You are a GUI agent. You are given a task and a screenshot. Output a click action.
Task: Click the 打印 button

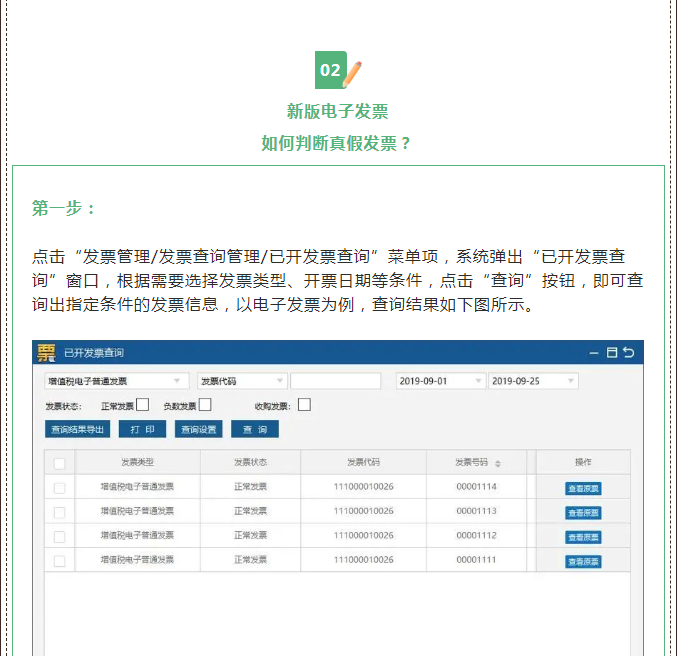click(x=142, y=429)
